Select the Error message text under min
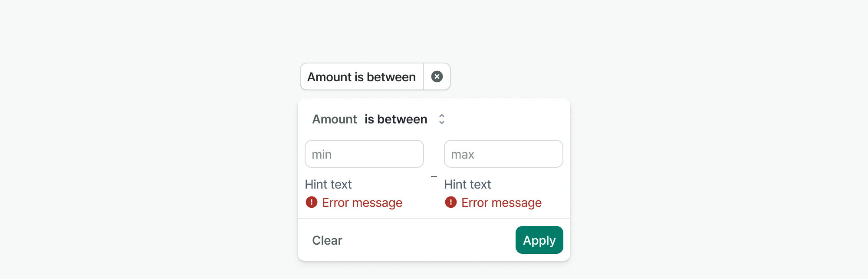Image resolution: width=868 pixels, height=279 pixels. (x=362, y=203)
